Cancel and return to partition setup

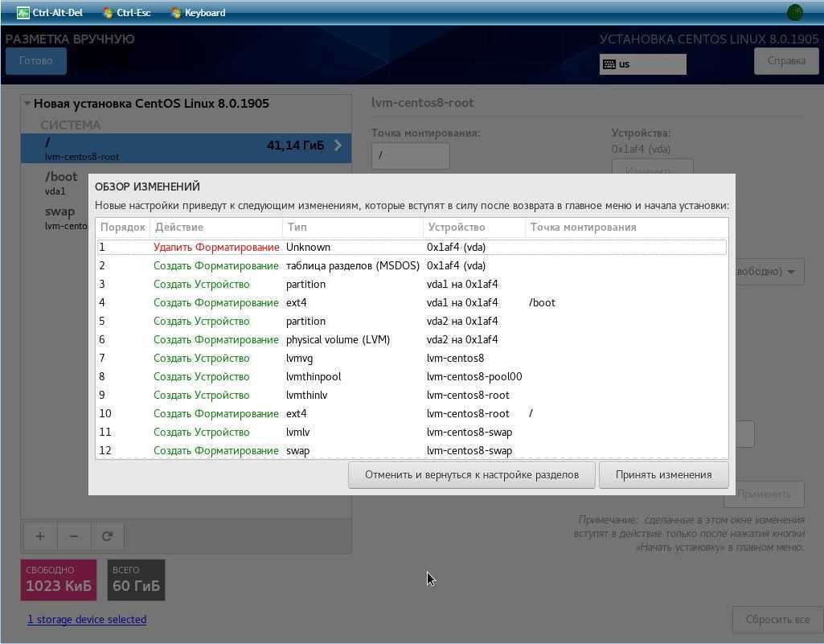point(471,474)
